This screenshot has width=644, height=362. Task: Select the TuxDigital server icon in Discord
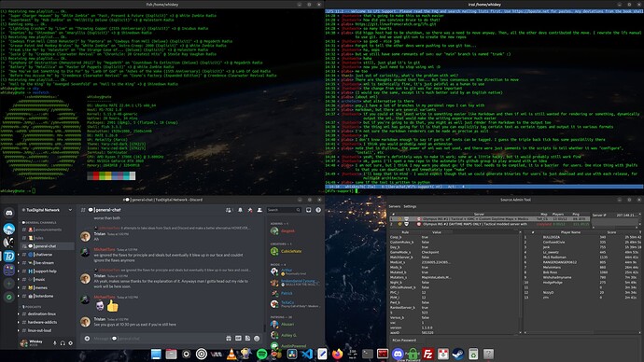click(9, 257)
